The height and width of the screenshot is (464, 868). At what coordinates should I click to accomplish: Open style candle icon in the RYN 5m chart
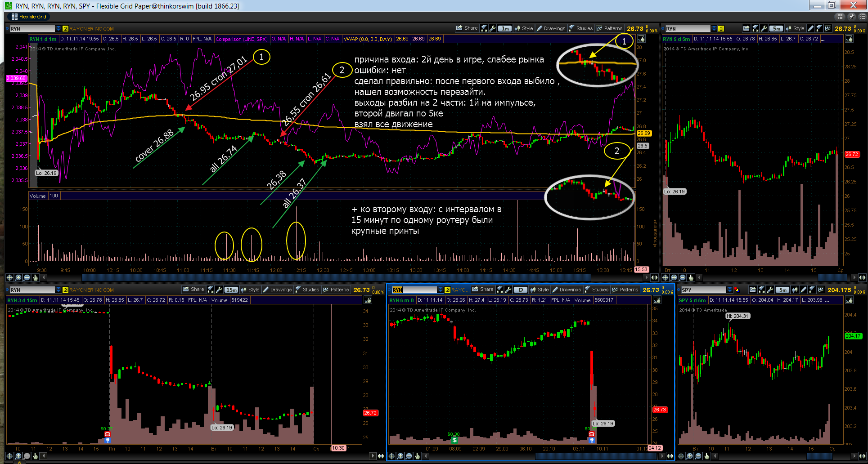pos(788,28)
